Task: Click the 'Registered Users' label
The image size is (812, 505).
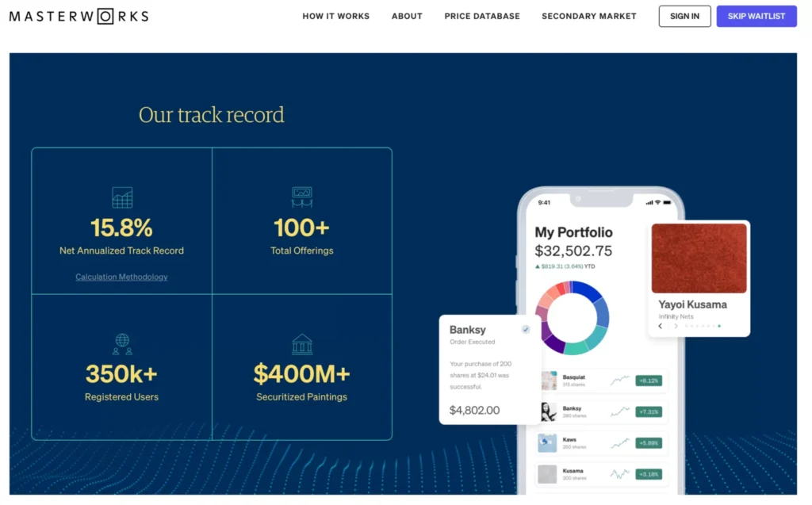Action: tap(121, 397)
